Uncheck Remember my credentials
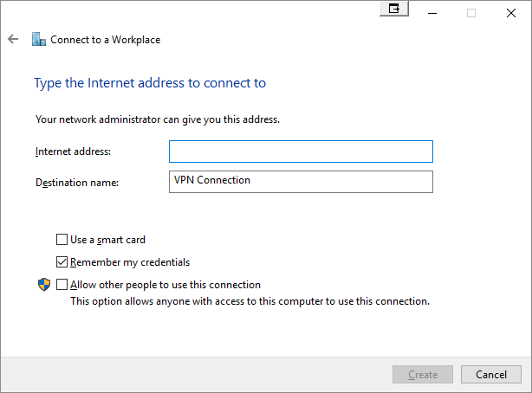 62,261
